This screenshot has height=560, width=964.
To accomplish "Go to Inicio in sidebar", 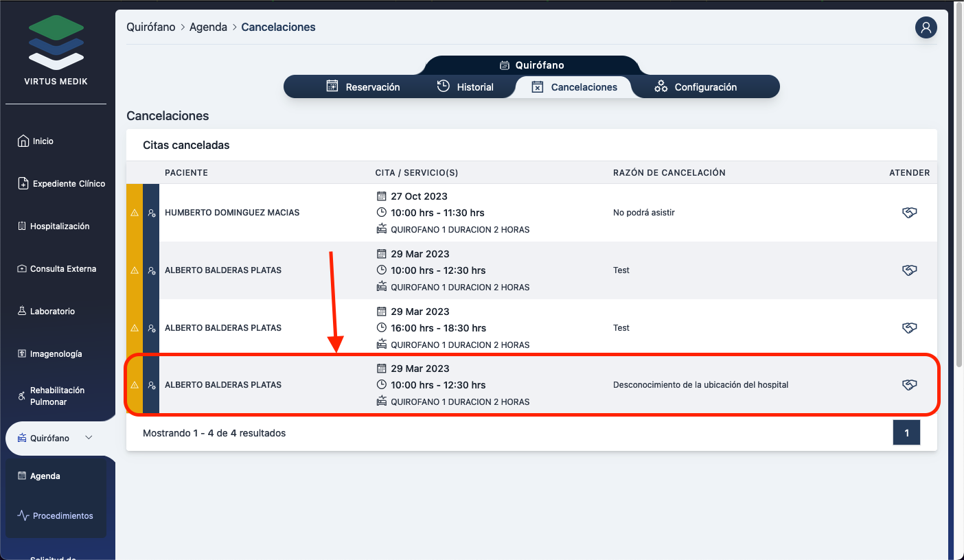I will 43,141.
